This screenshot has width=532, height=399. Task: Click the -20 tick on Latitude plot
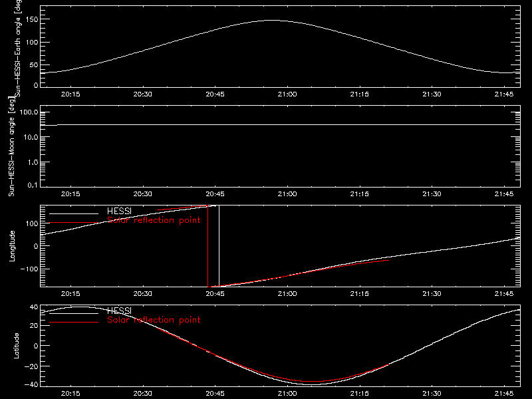point(31,366)
